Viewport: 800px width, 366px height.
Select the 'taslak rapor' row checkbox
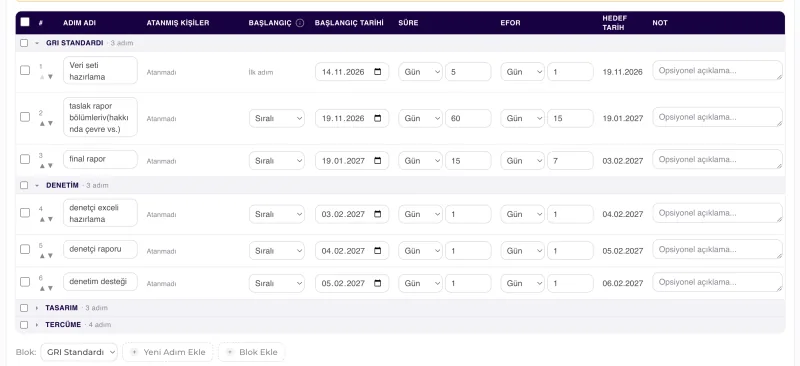tap(25, 117)
